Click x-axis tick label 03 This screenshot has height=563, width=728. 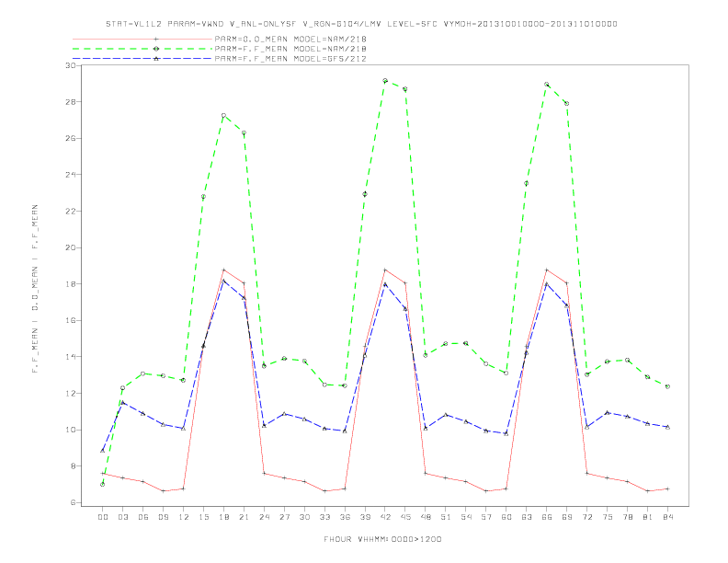tap(122, 517)
